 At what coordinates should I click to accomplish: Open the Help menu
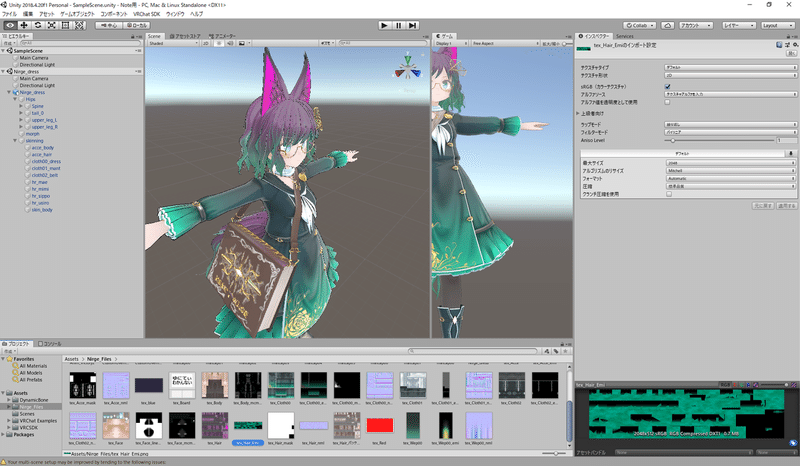click(x=196, y=14)
